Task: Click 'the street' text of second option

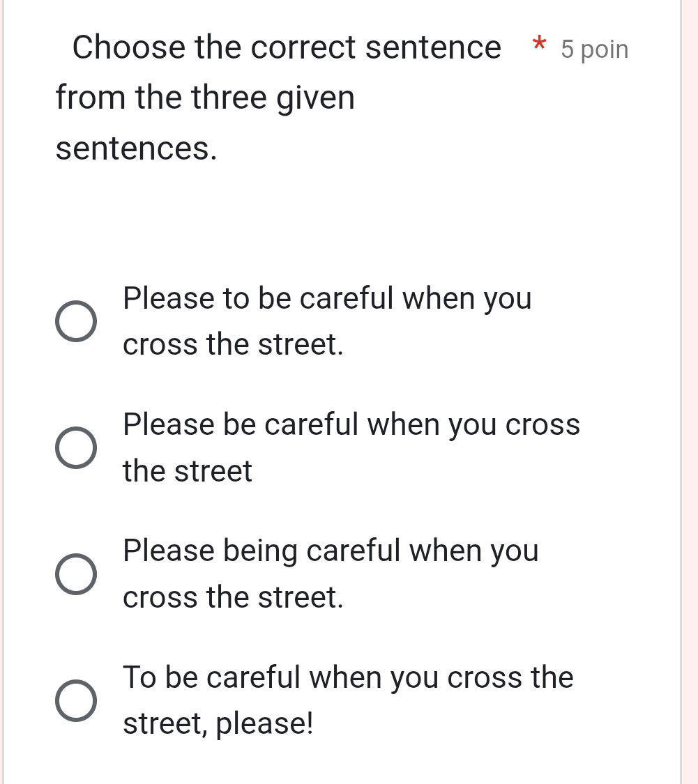Action: [187, 470]
